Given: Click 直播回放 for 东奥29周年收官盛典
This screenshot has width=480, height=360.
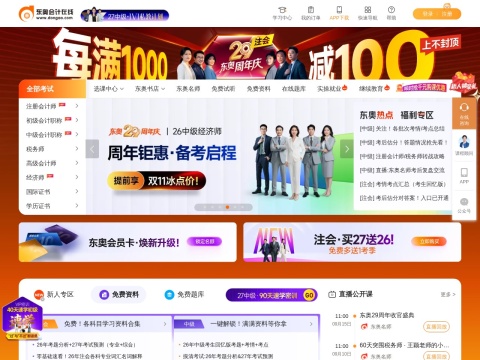Looking at the screenshot, I should (x=436, y=327).
